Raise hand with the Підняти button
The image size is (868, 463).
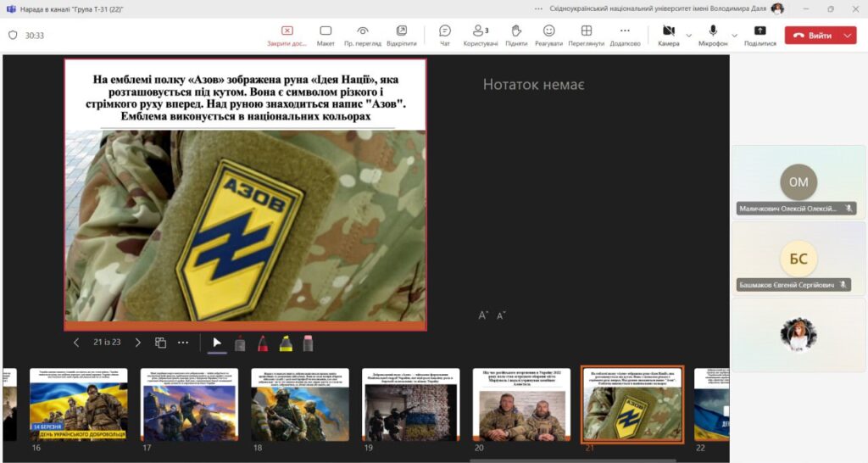tap(515, 35)
